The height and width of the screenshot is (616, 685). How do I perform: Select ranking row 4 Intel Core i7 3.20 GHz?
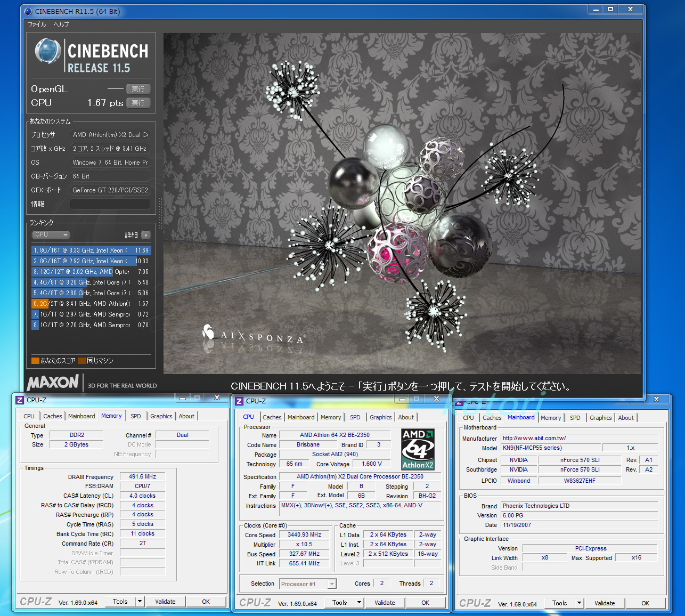[x=91, y=282]
